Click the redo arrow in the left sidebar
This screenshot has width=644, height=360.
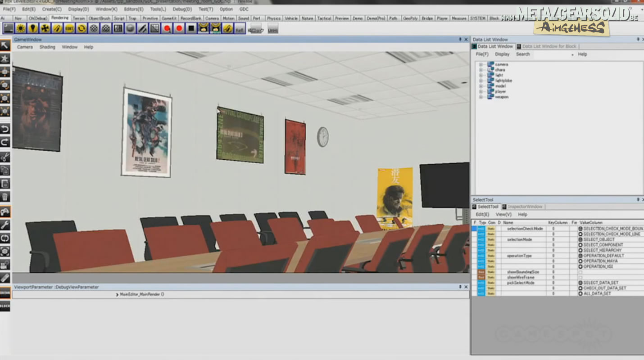pyautogui.click(x=5, y=142)
